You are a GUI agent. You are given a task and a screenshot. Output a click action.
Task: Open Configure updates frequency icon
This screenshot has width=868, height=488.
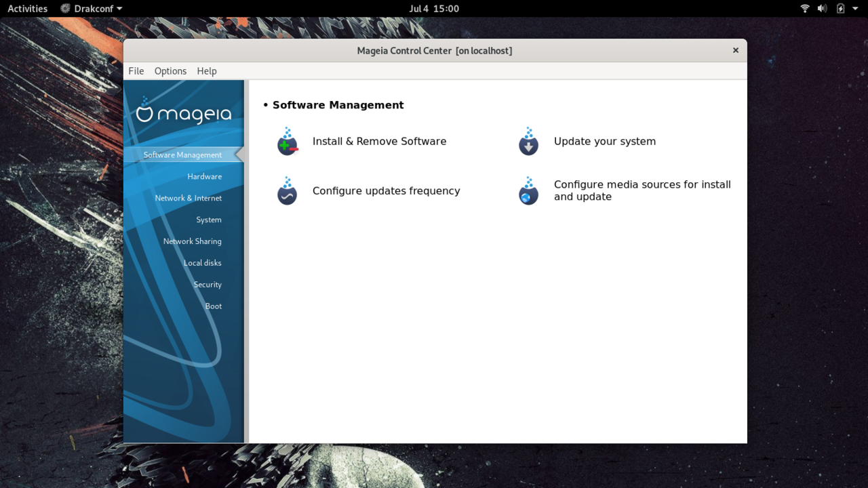288,191
